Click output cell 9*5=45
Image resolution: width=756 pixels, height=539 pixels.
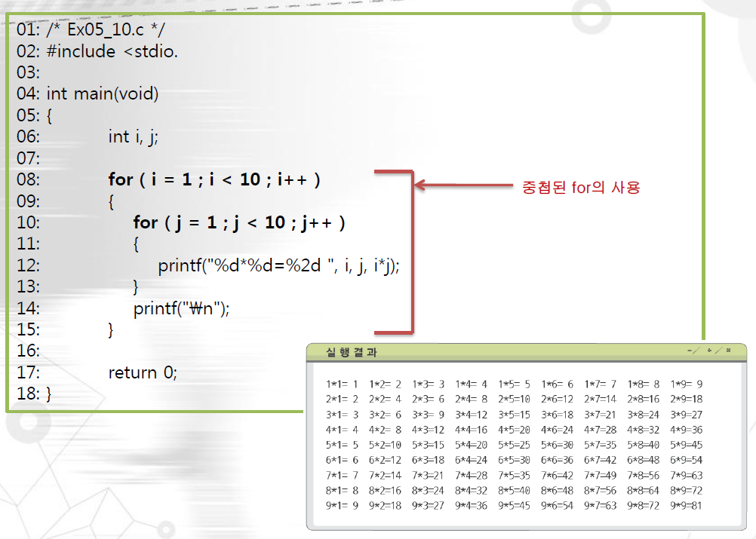[514, 506]
